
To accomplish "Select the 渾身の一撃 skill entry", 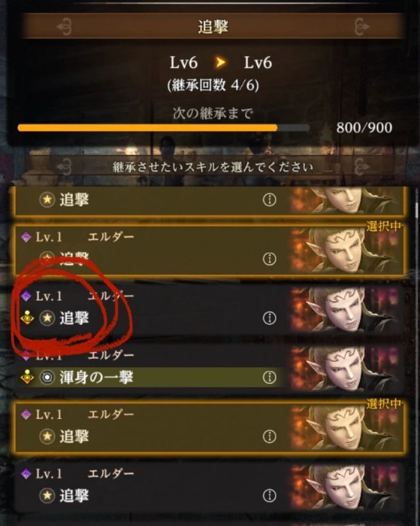I will click(210, 368).
